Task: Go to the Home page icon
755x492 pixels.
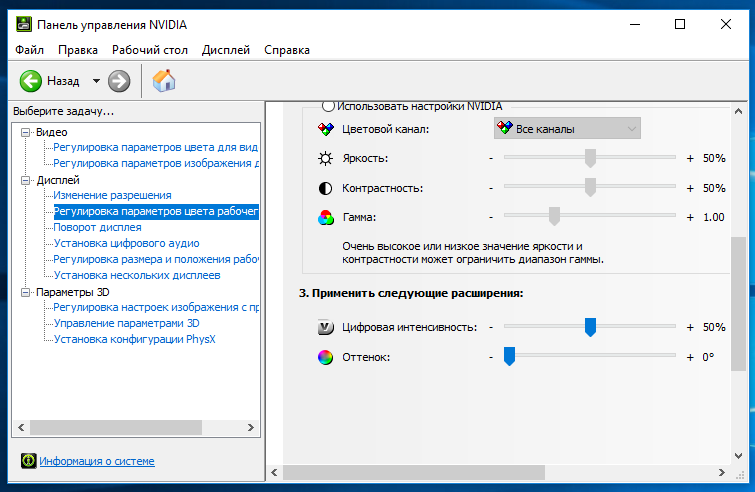Action: pos(164,80)
